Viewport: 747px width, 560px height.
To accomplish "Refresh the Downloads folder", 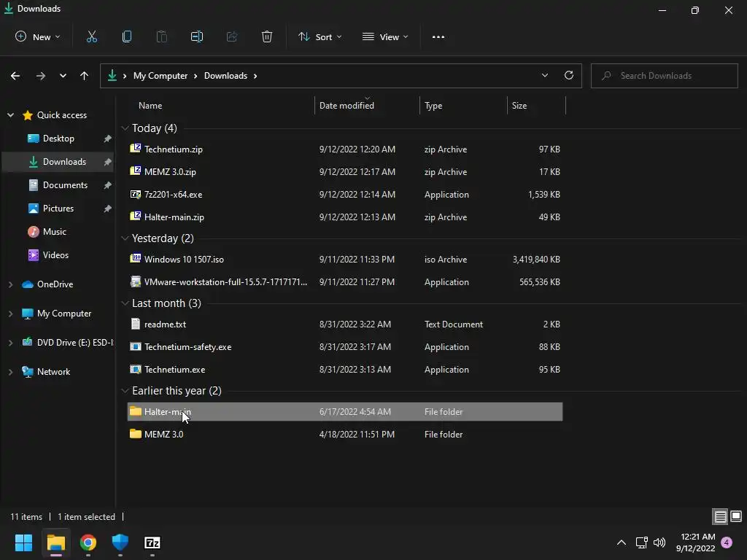I will click(x=569, y=75).
